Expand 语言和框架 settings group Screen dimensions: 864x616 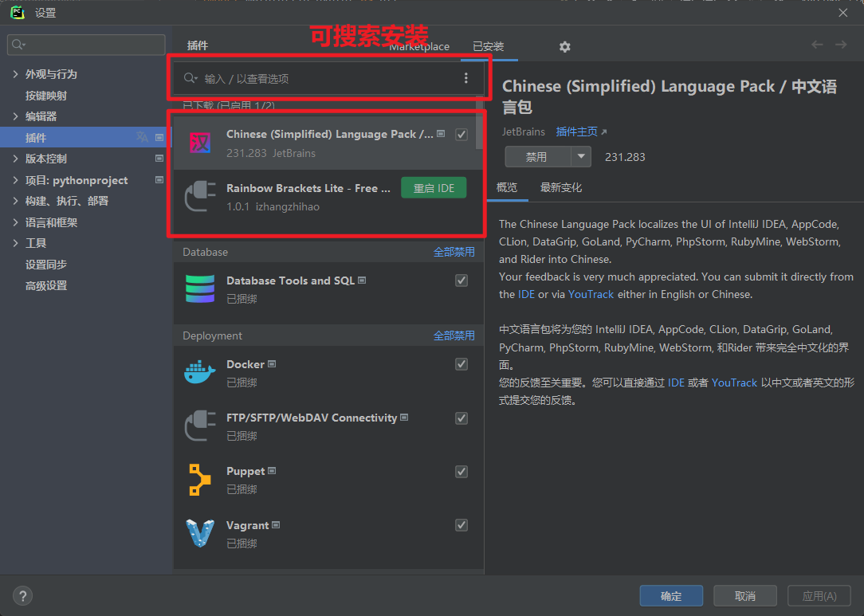15,222
